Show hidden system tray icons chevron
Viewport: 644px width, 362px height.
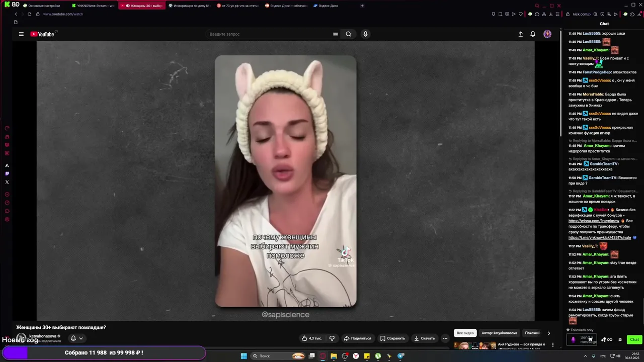click(585, 356)
